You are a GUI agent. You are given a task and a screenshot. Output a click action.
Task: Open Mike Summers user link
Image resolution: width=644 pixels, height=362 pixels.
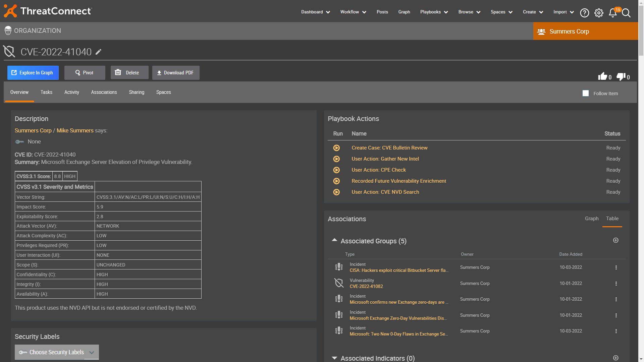coord(75,131)
